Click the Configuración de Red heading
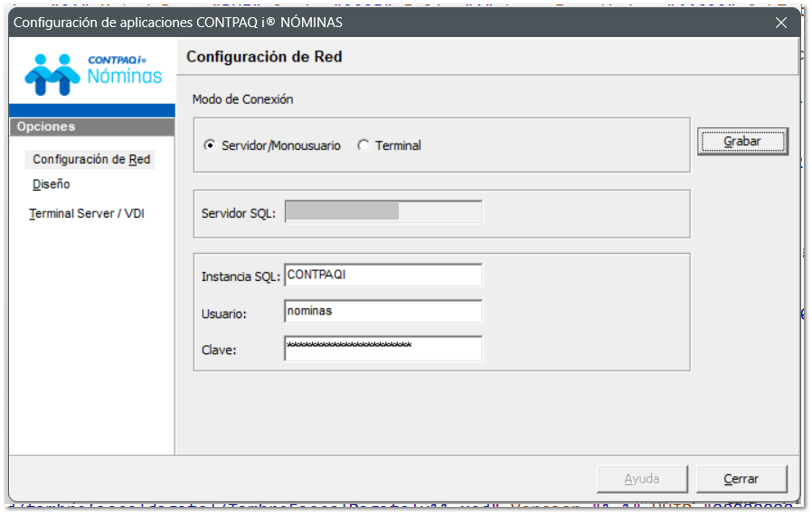The width and height of the screenshot is (812, 515). coord(264,56)
